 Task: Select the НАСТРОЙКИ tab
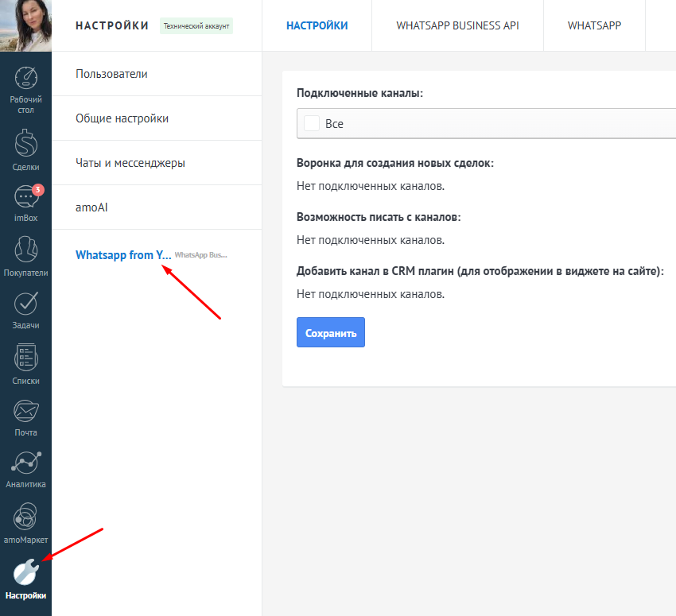pos(317,25)
